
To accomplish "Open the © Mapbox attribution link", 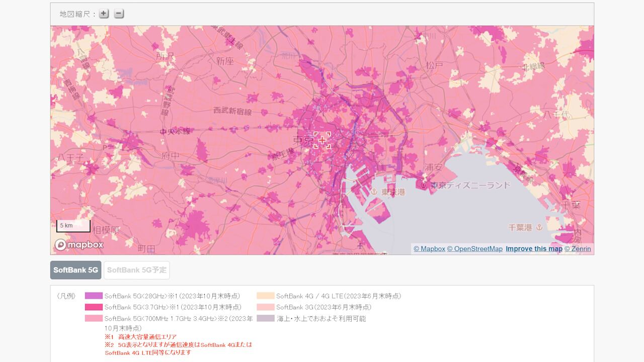I will click(429, 248).
